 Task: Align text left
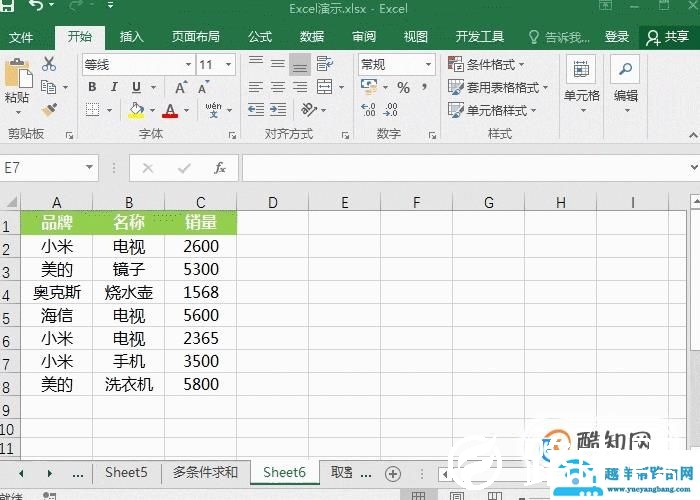coord(256,87)
